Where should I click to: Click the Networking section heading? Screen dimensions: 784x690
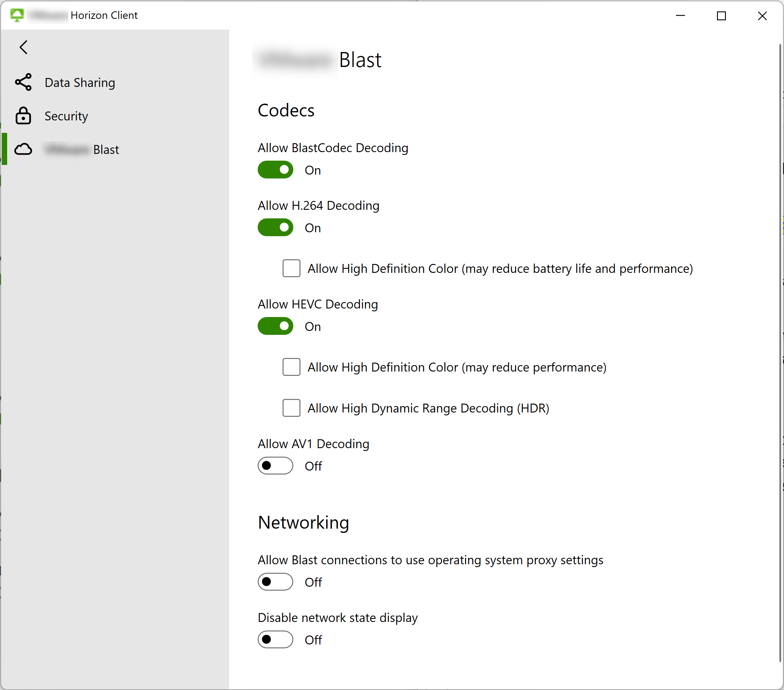coord(303,523)
